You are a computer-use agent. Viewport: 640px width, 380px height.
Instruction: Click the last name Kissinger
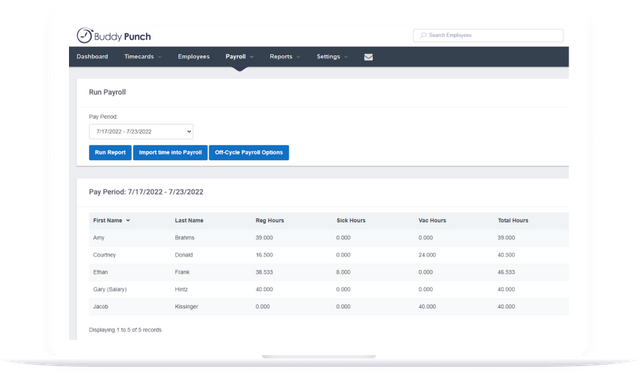tap(187, 307)
